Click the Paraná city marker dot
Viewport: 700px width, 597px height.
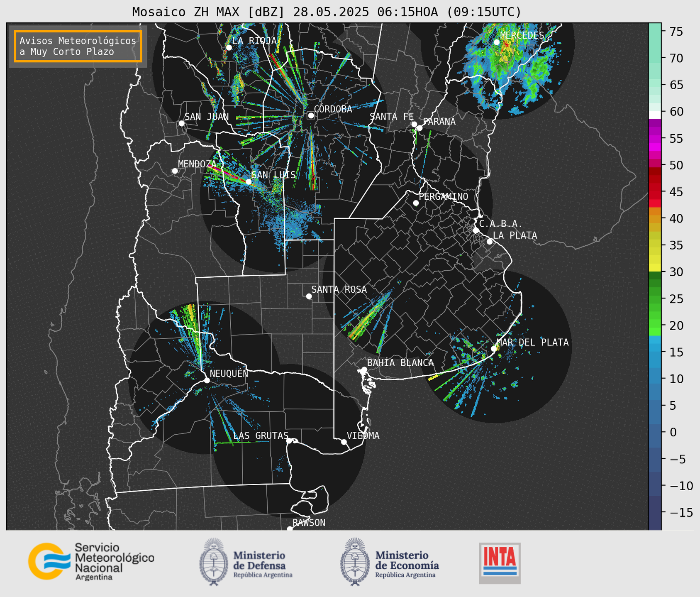pos(420,128)
